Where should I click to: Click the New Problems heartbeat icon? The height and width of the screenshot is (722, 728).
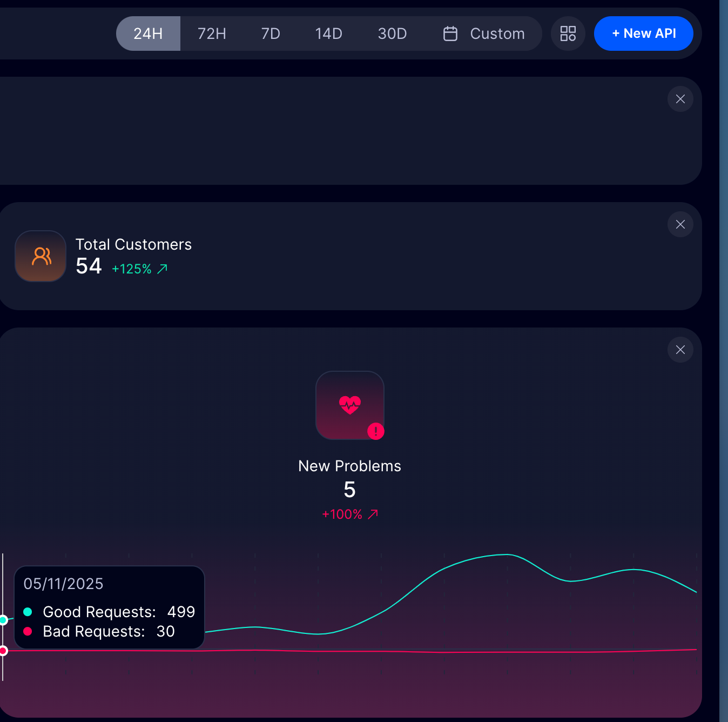click(349, 404)
